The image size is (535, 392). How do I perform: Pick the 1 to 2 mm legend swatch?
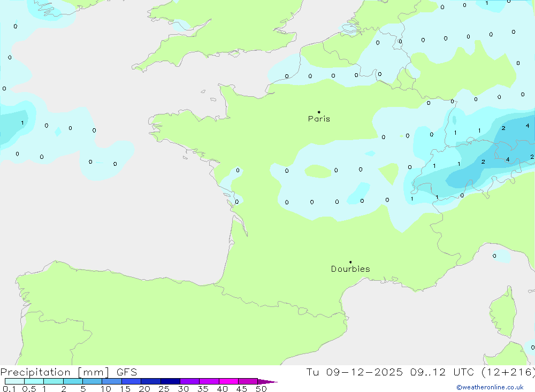[53, 381]
